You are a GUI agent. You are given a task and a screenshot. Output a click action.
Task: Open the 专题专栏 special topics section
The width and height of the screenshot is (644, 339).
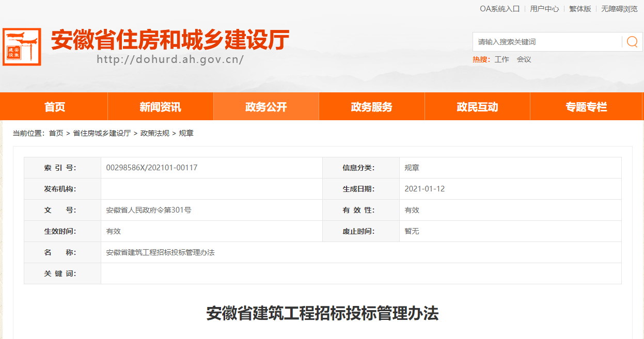(x=583, y=106)
